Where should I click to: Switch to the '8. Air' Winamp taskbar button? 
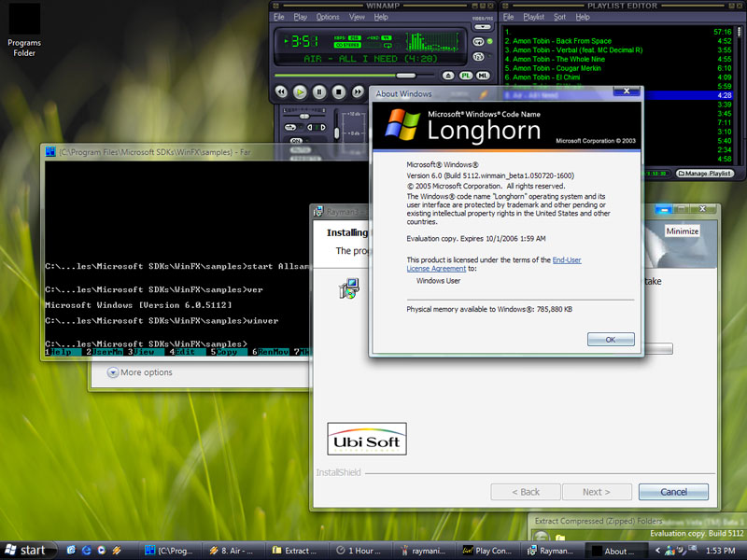(x=233, y=551)
